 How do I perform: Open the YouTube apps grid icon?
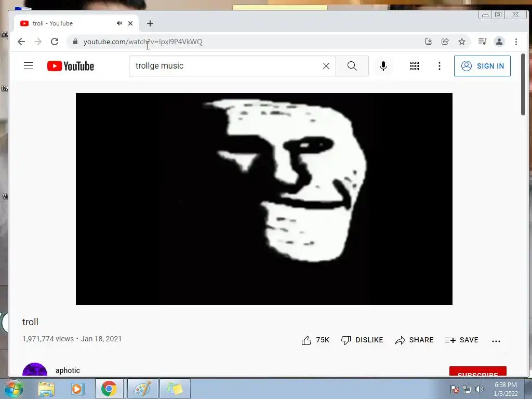click(x=414, y=66)
